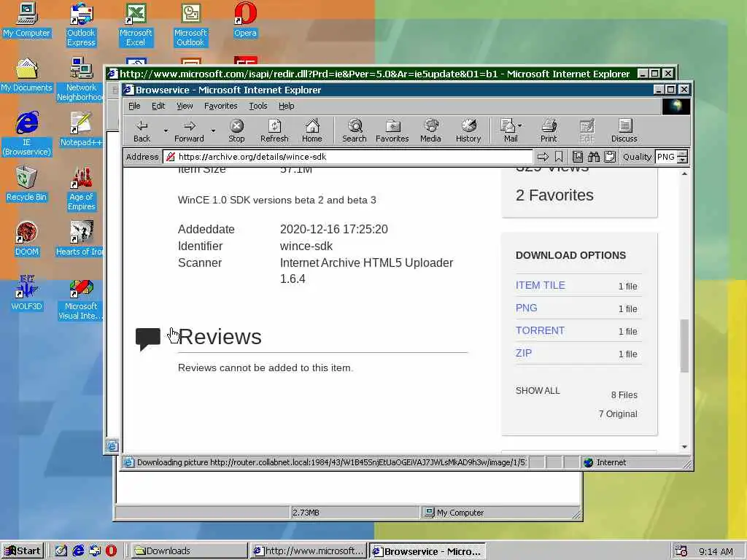Switch to the Downloads taskbar window
The height and width of the screenshot is (560, 747).
(188, 551)
